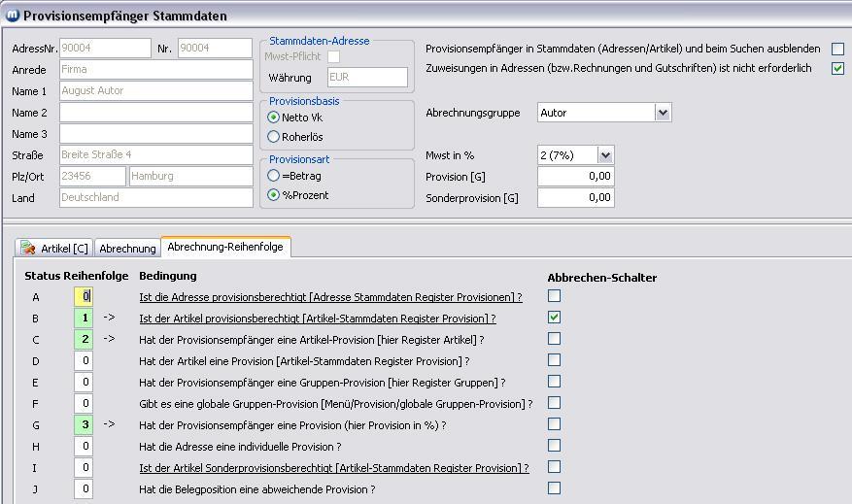The height and width of the screenshot is (504, 852).
Task: Click the Provision [G] input field
Action: coord(575,177)
